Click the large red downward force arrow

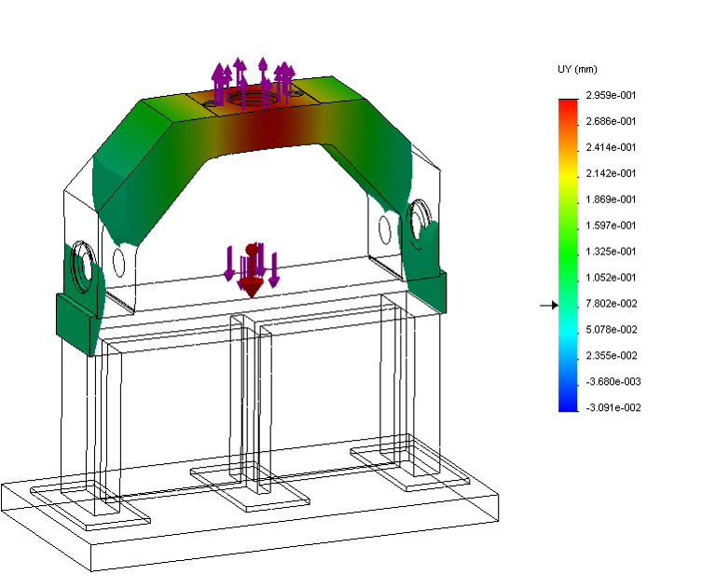pos(252,271)
